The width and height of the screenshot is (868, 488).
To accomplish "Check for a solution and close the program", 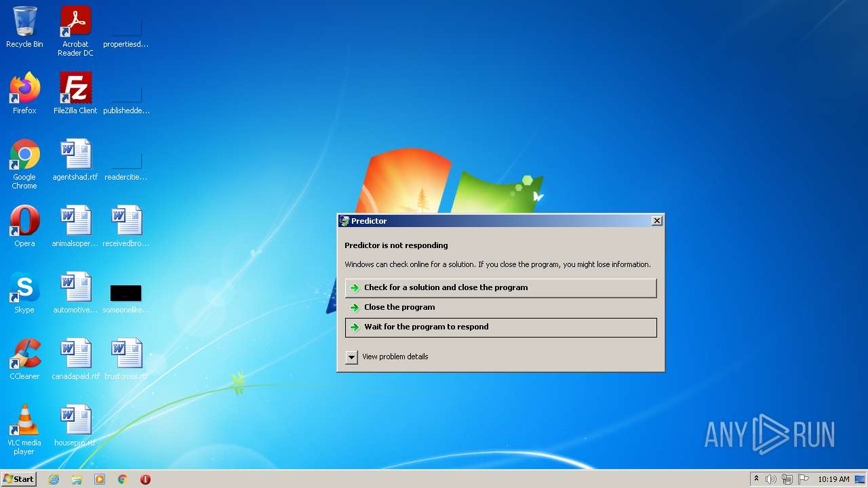I will [500, 287].
